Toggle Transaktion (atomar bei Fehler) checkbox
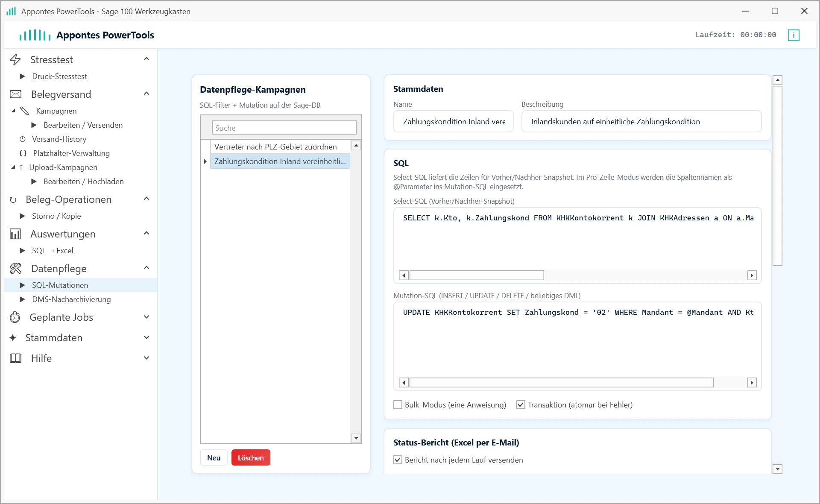Viewport: 820px width, 504px height. coord(521,404)
